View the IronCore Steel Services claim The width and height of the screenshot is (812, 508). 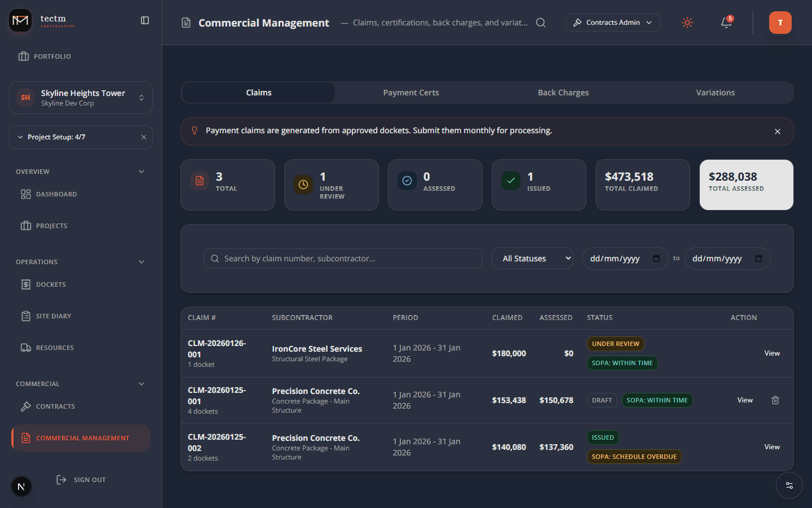click(771, 353)
